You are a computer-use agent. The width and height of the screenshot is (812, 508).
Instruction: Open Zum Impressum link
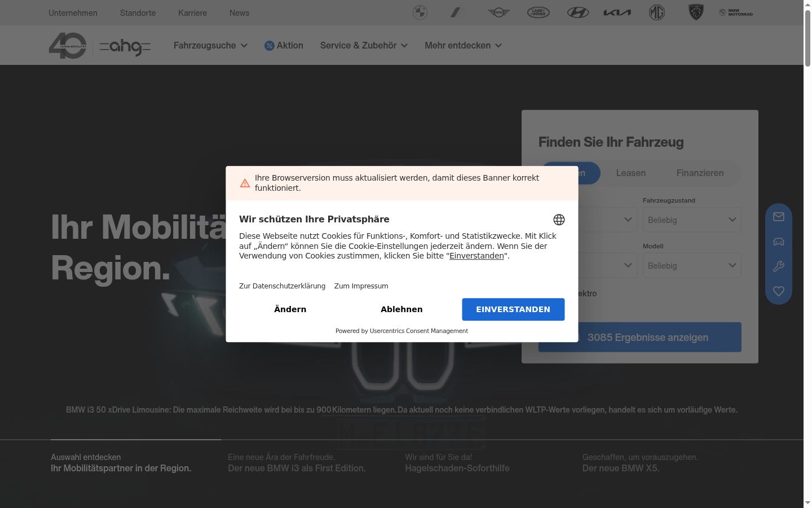pyautogui.click(x=361, y=286)
